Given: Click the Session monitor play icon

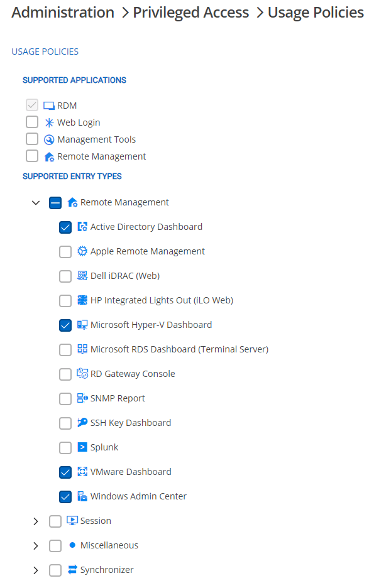Looking at the screenshot, I should [72, 521].
